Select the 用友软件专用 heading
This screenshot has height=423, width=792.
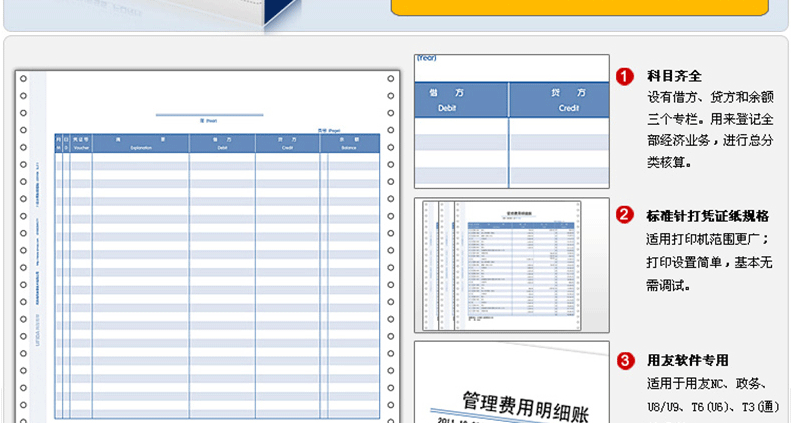click(687, 360)
